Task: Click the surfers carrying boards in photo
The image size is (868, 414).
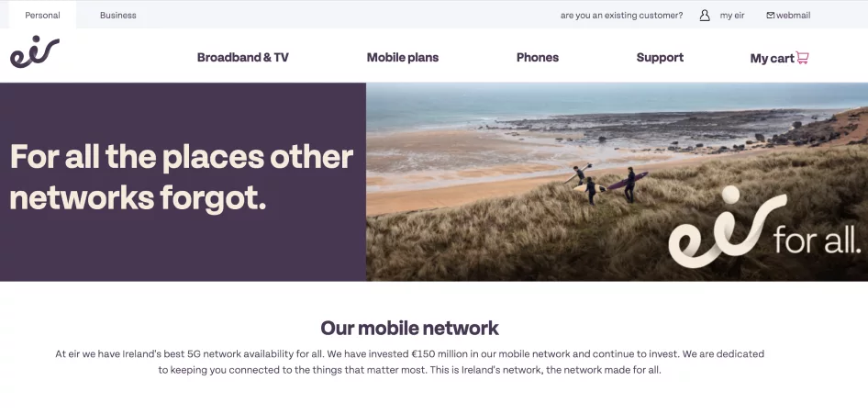Action: 605,184
